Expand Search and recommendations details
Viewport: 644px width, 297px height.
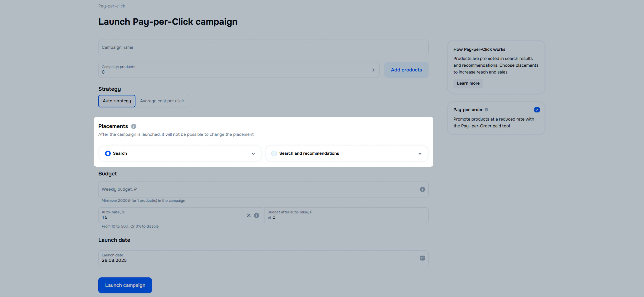(x=420, y=154)
